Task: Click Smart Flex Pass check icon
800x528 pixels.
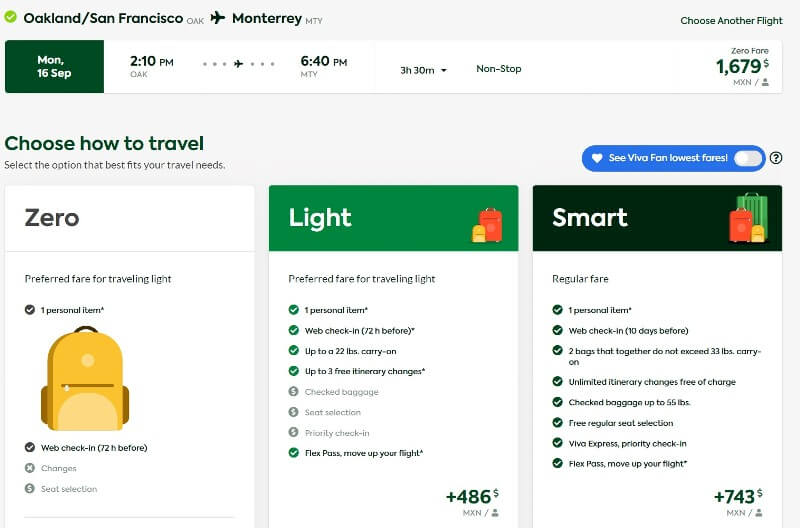Action: [557, 463]
